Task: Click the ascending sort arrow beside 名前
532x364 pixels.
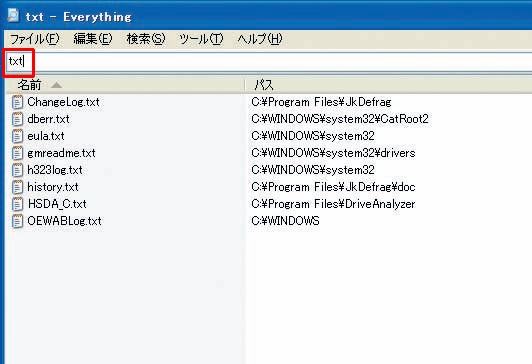Action: coord(56,85)
